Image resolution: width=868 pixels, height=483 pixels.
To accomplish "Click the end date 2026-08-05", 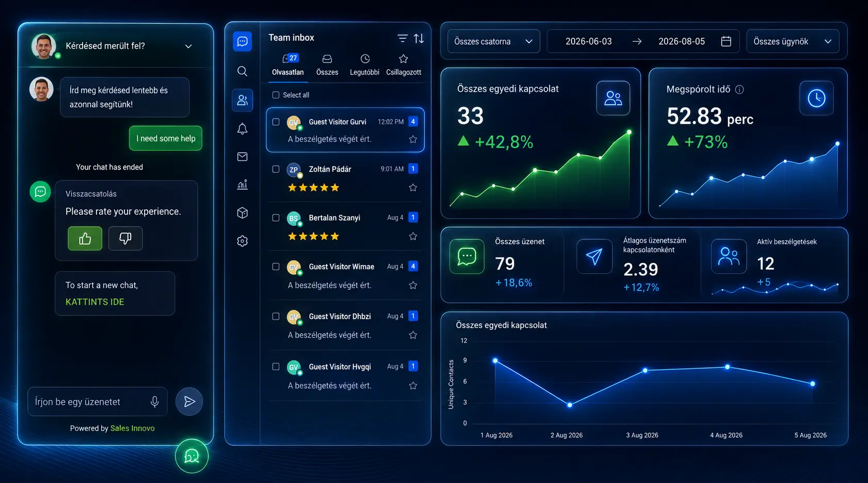I will 682,41.
